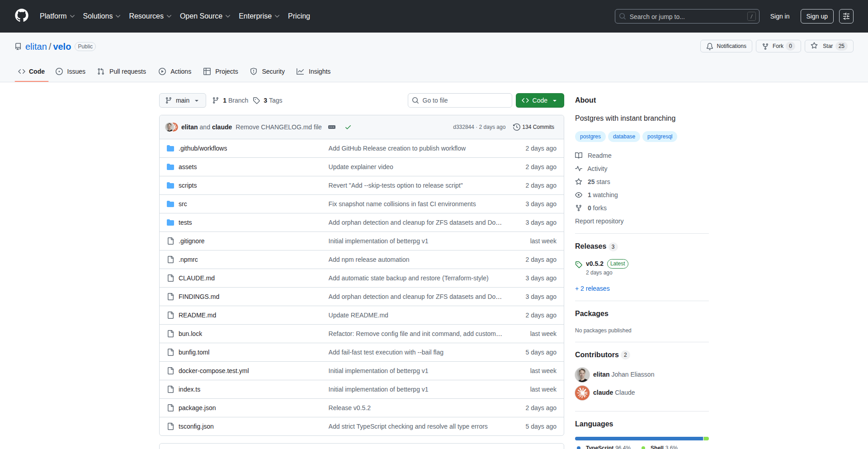The width and height of the screenshot is (868, 449).
Task: Click the Go to file field
Action: [460, 100]
